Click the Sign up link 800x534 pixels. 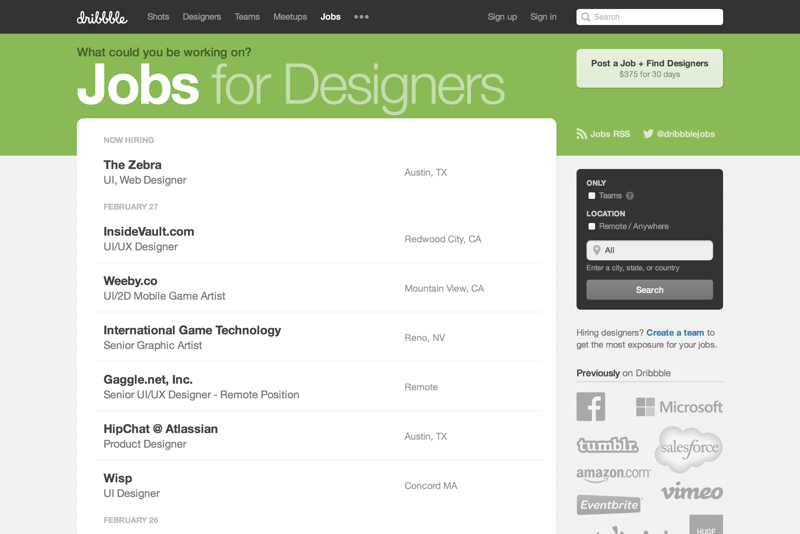[502, 17]
